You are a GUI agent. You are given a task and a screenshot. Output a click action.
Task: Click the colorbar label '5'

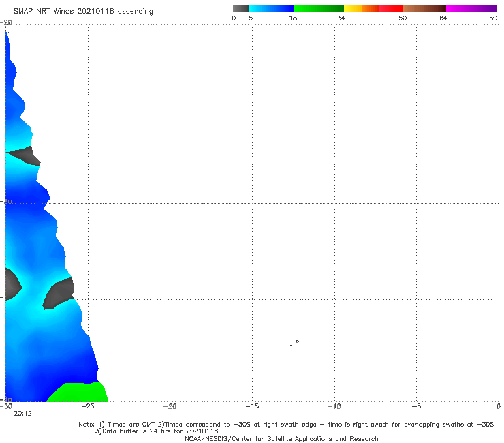click(x=251, y=18)
